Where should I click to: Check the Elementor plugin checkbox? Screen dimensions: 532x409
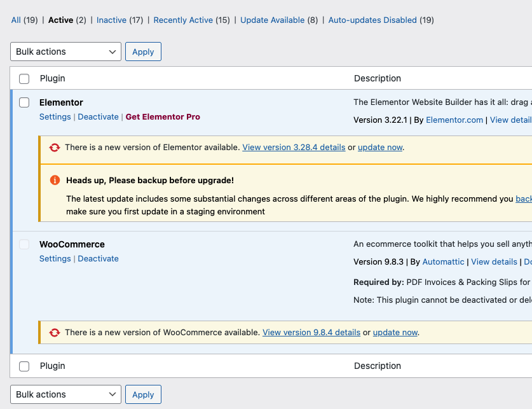pos(24,102)
